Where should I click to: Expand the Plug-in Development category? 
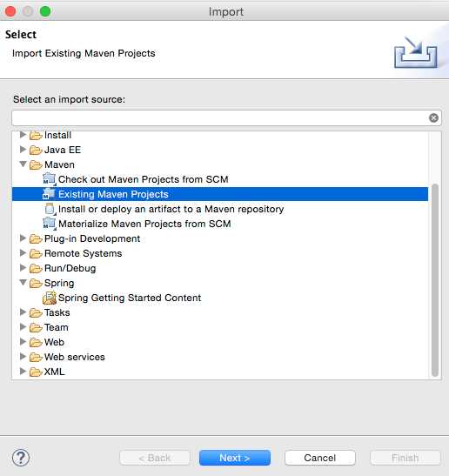pyautogui.click(x=23, y=238)
